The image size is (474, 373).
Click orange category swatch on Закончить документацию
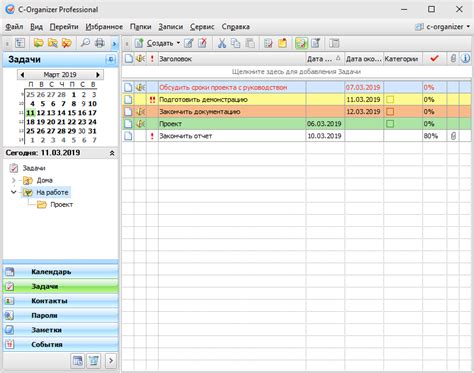click(390, 112)
